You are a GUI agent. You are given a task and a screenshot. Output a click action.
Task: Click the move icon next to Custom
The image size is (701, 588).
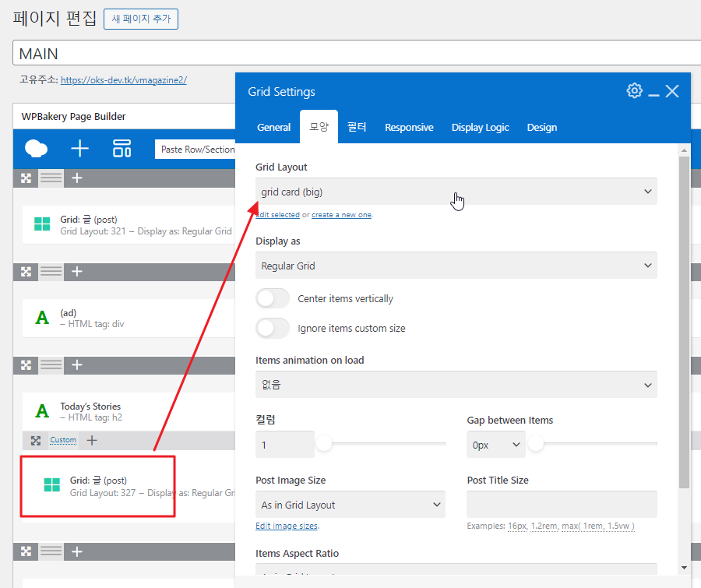36,441
